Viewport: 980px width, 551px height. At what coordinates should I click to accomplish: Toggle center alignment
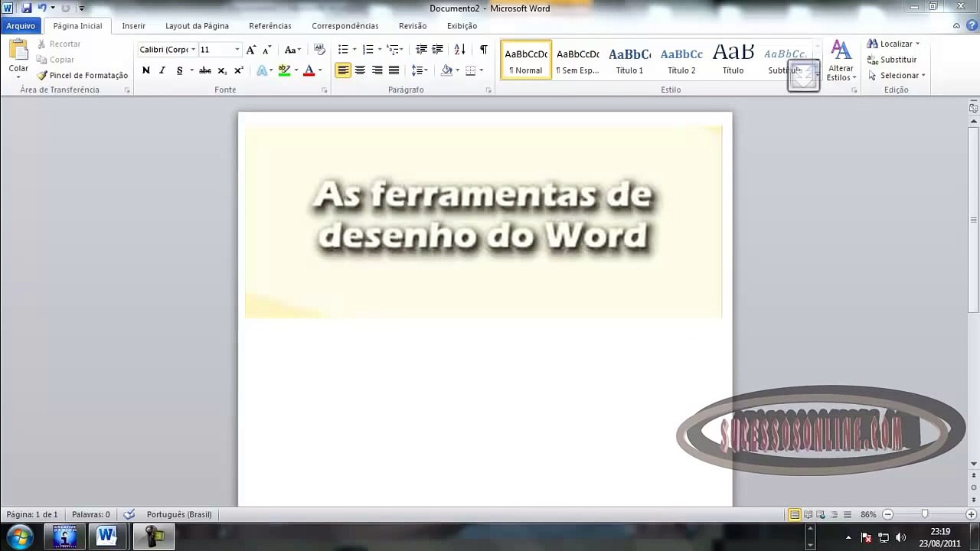click(x=360, y=70)
